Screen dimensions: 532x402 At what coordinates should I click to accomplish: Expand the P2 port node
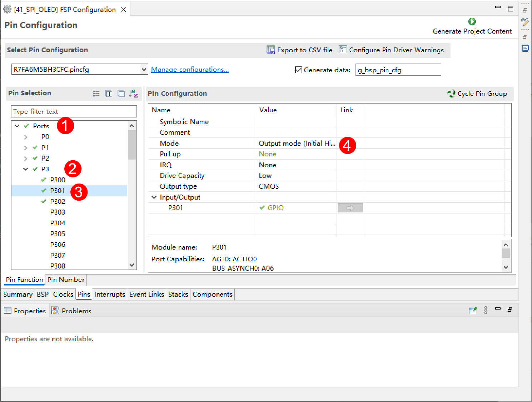coord(25,159)
